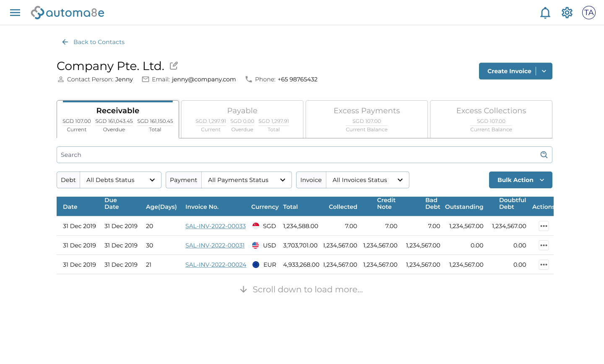Open the settings gear
The image size is (604, 364).
point(567,13)
